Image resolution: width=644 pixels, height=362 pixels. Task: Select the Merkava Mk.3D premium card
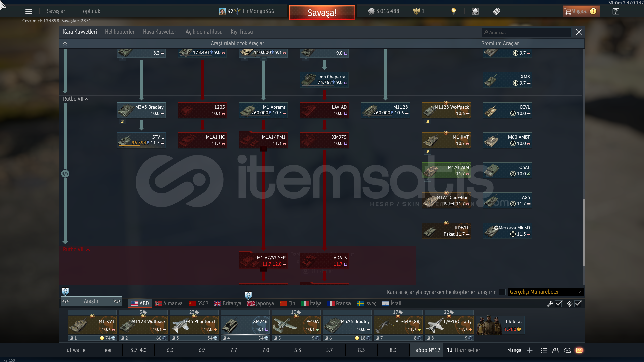pos(507,231)
